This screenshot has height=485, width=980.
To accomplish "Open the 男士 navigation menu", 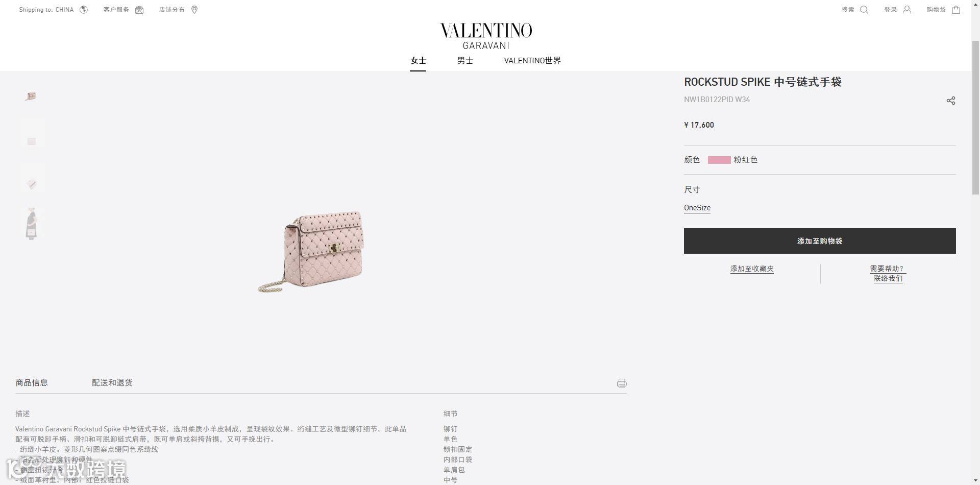I will [465, 60].
